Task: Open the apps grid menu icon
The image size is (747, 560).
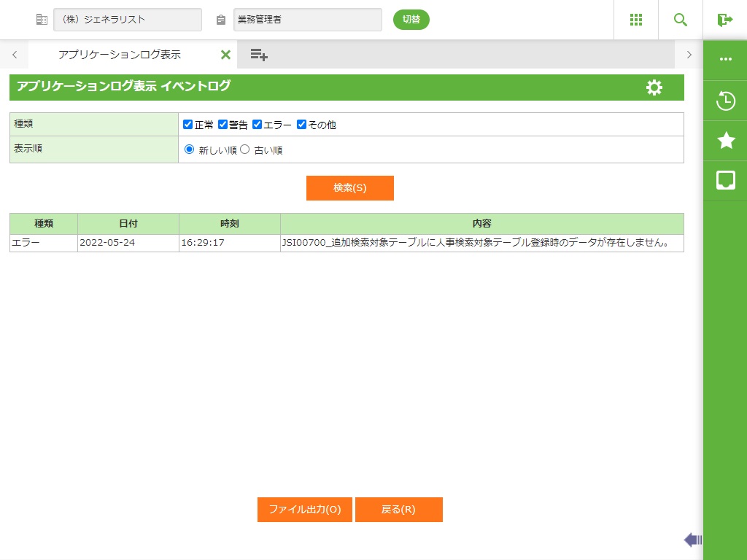Action: coord(635,20)
